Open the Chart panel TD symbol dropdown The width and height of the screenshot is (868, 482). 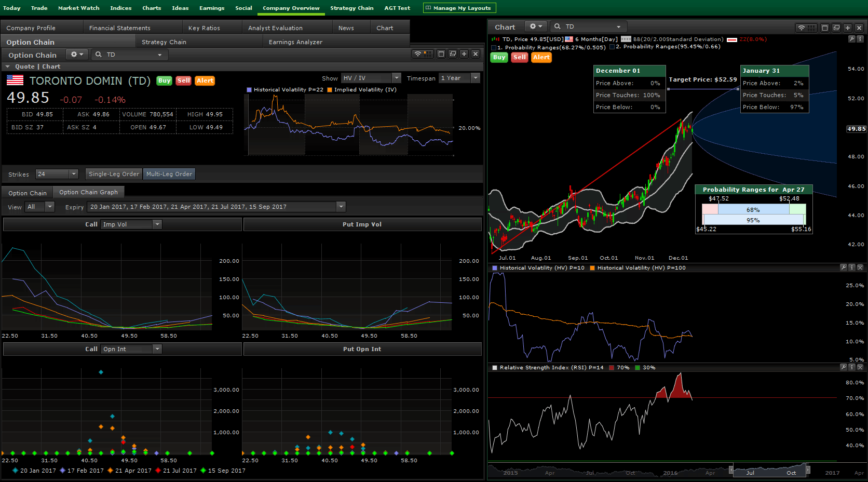(x=618, y=26)
